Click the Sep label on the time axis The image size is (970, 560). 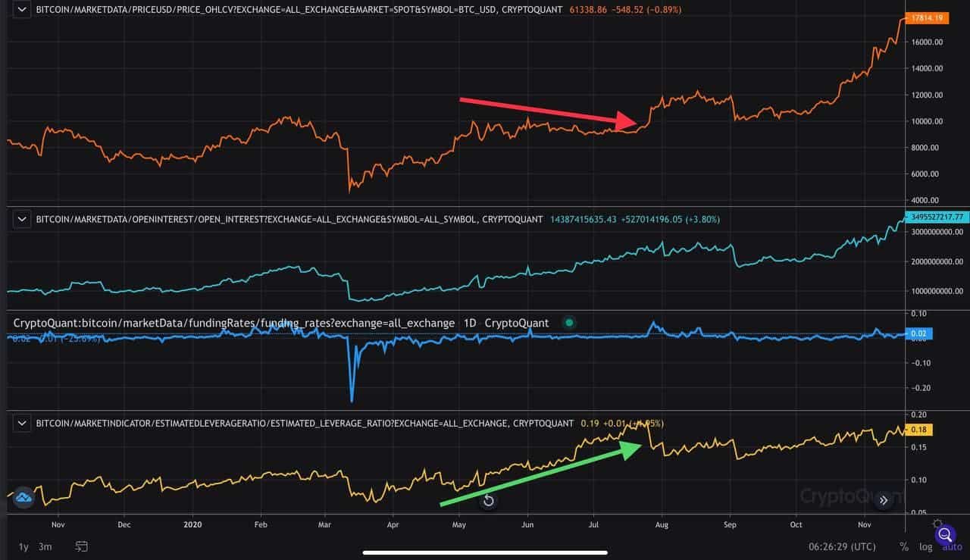click(x=731, y=524)
